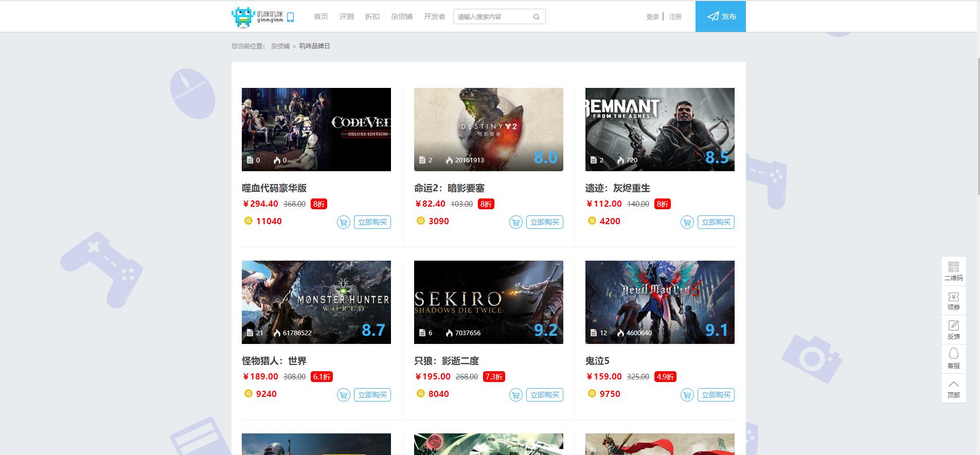Contact 客服 customer service
The height and width of the screenshot is (455, 980).
point(954,359)
